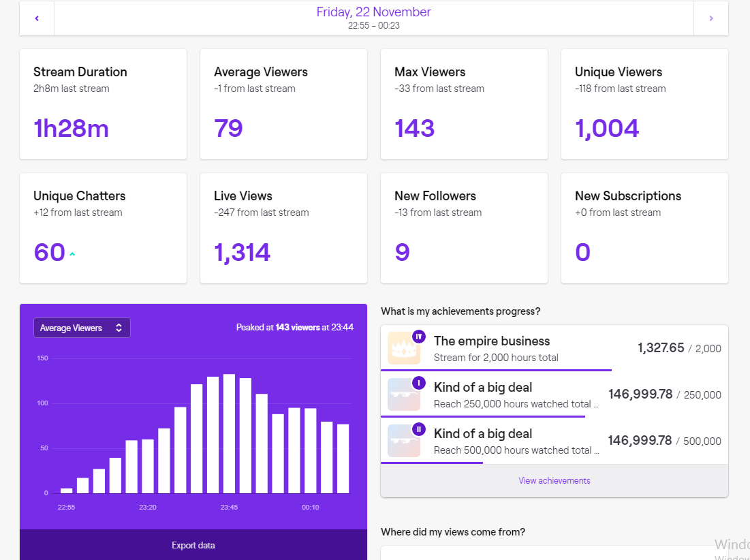Click the 00:10 axis label on chart
The image size is (750, 560).
pyautogui.click(x=311, y=507)
